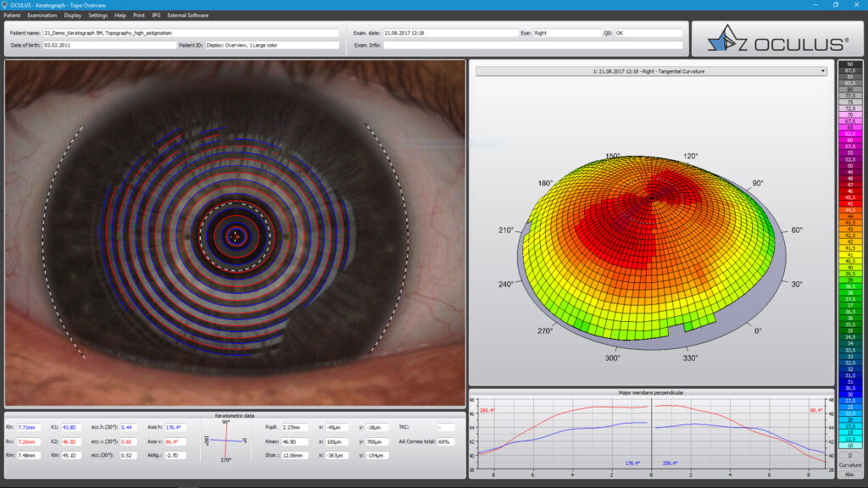Image resolution: width=868 pixels, height=488 pixels.
Task: Select the 90 value on the color scale
Action: coord(849,64)
